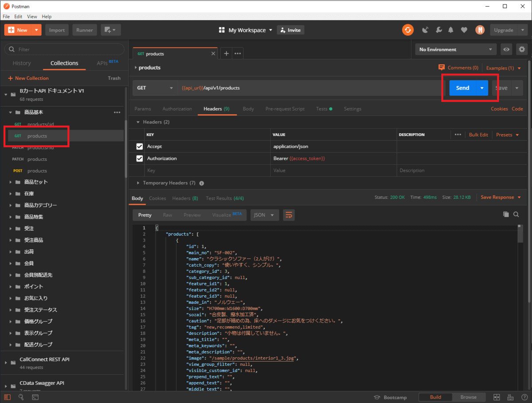Search the response body with magnifier icon
Screen dimensions: 532x403
(516, 214)
